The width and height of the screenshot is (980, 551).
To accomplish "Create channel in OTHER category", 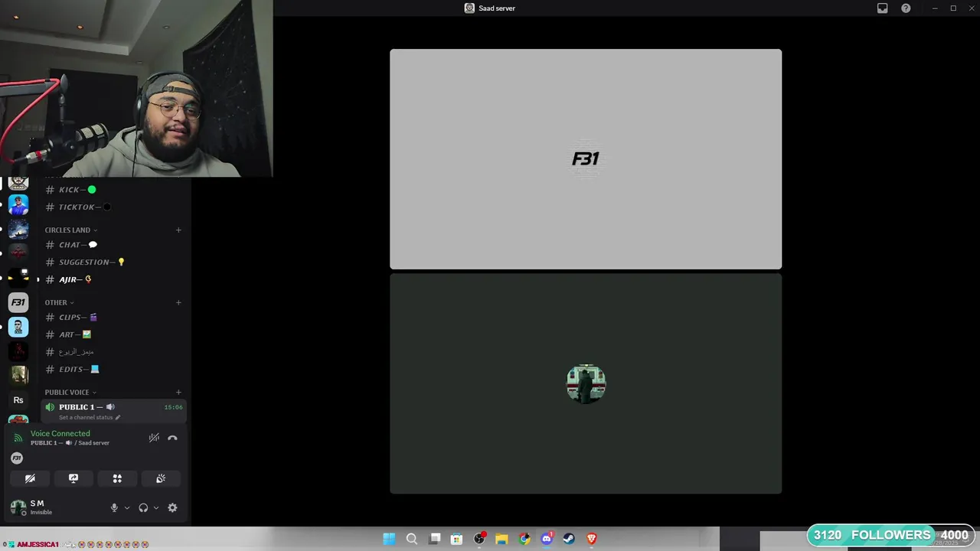I will coord(178,302).
